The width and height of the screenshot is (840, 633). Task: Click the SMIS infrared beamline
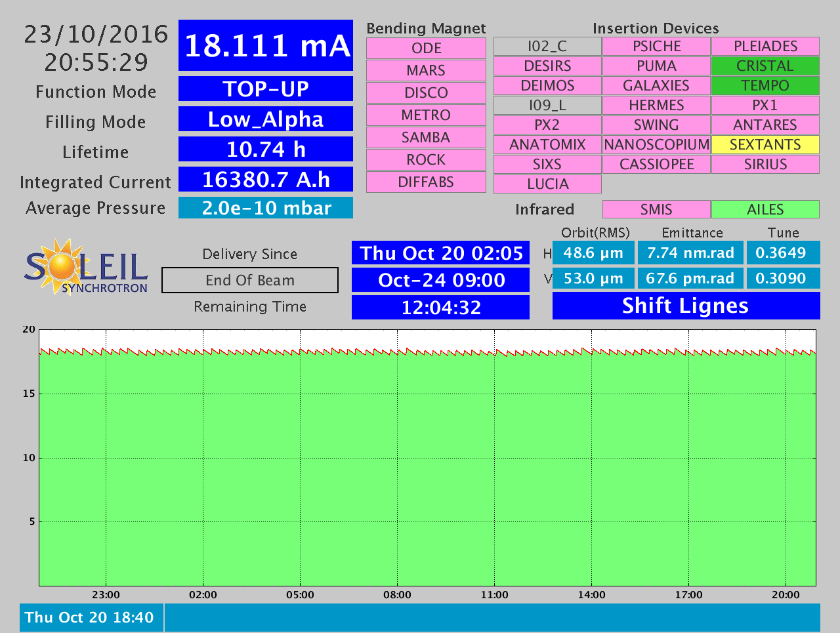point(656,209)
